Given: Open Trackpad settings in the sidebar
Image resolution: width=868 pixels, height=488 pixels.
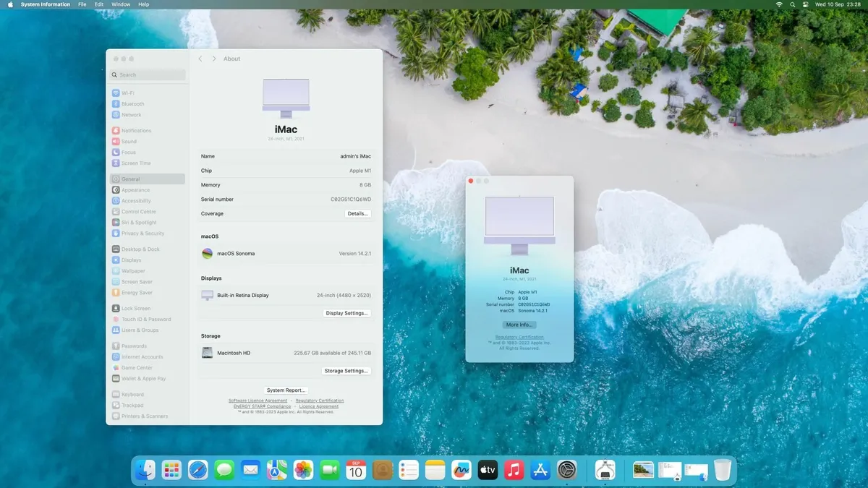Looking at the screenshot, I should pyautogui.click(x=148, y=406).
